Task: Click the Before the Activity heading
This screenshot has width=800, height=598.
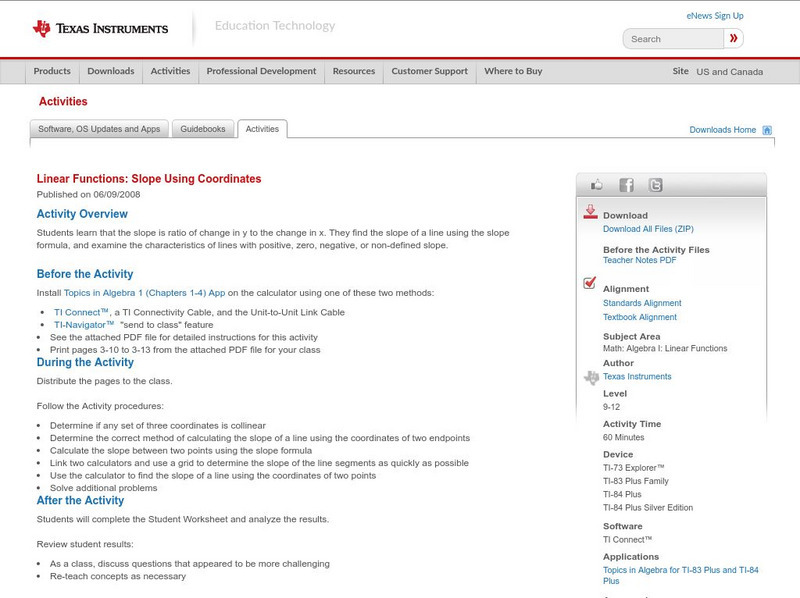Action: (85, 274)
